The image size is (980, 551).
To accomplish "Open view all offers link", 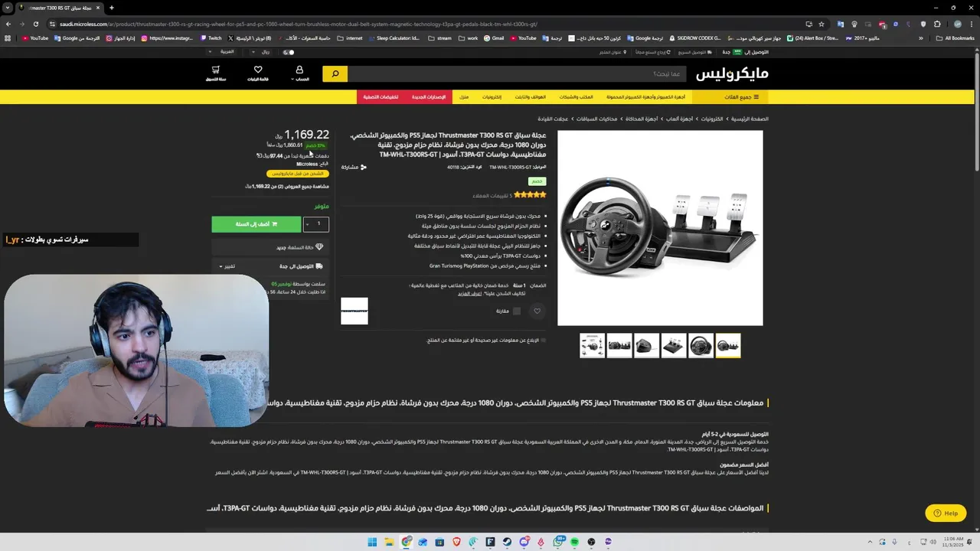I will (287, 186).
